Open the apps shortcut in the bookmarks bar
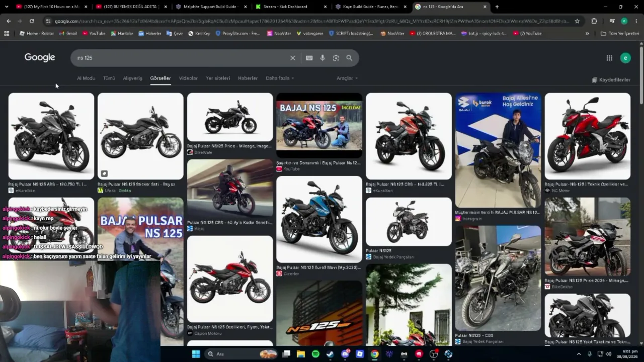The width and height of the screenshot is (644, 362). (x=7, y=33)
